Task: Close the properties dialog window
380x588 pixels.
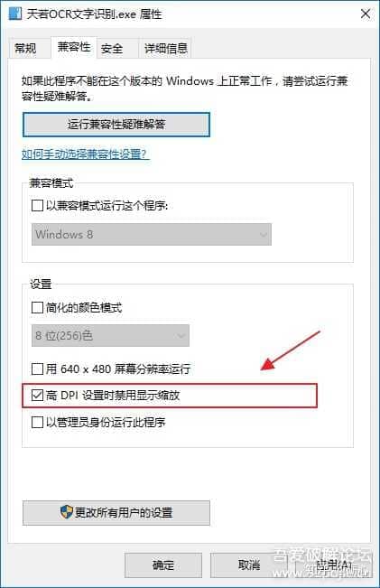Action: [x=366, y=14]
